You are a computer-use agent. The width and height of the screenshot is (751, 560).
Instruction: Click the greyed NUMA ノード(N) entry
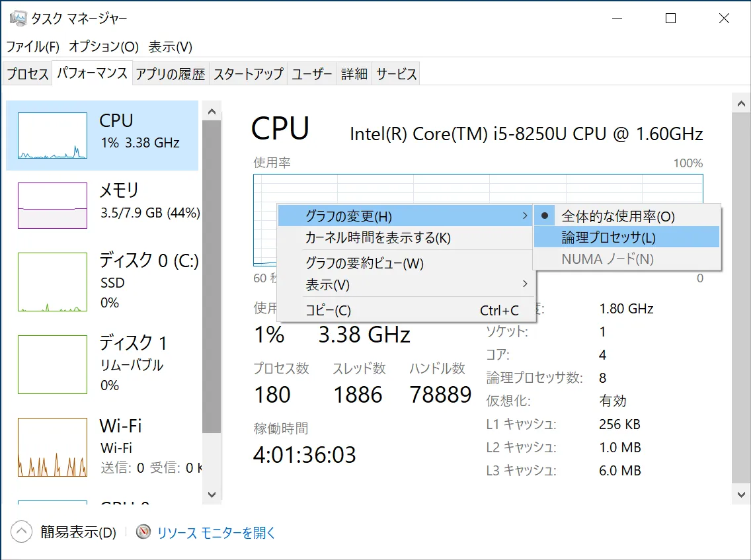click(627, 259)
